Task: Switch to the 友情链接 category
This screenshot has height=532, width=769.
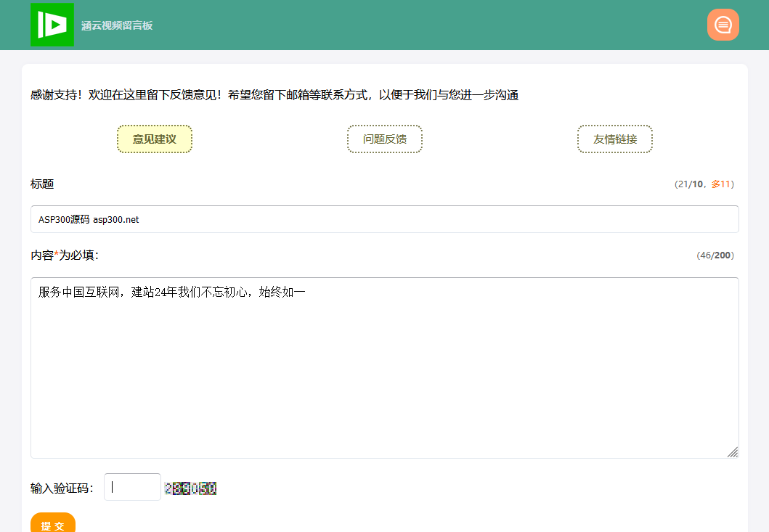Action: pyautogui.click(x=615, y=139)
